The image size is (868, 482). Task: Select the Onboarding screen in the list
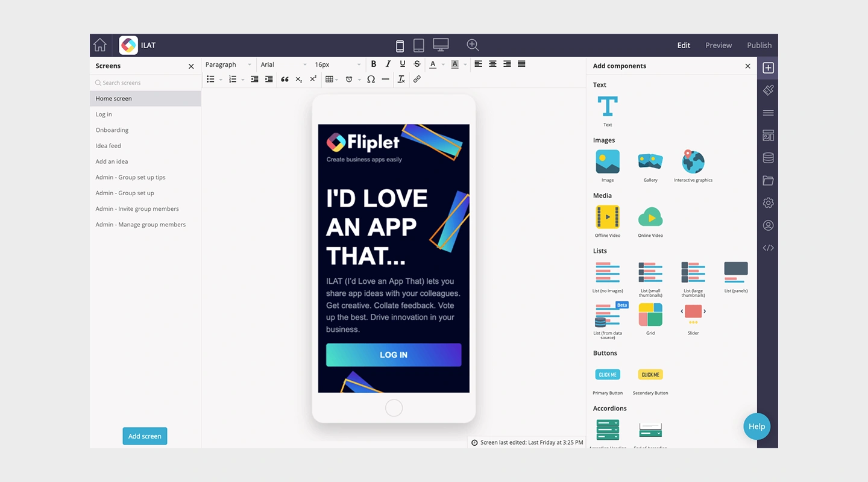click(x=112, y=130)
